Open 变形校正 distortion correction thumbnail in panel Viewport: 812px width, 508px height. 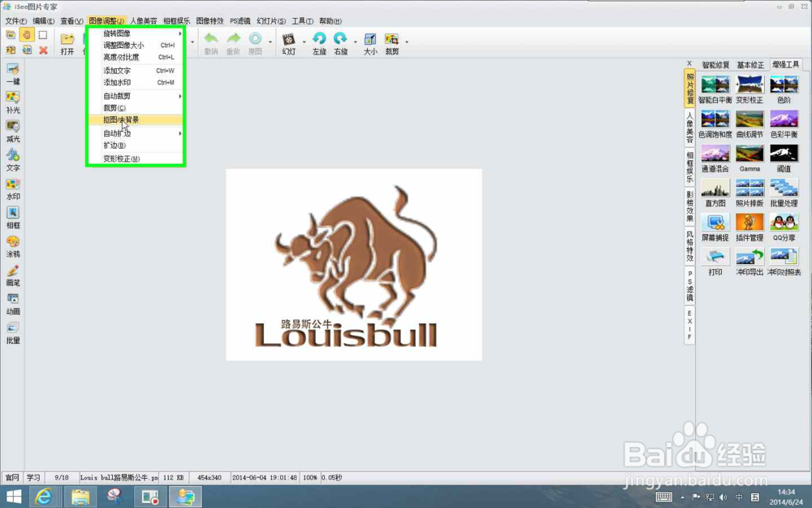click(x=749, y=89)
